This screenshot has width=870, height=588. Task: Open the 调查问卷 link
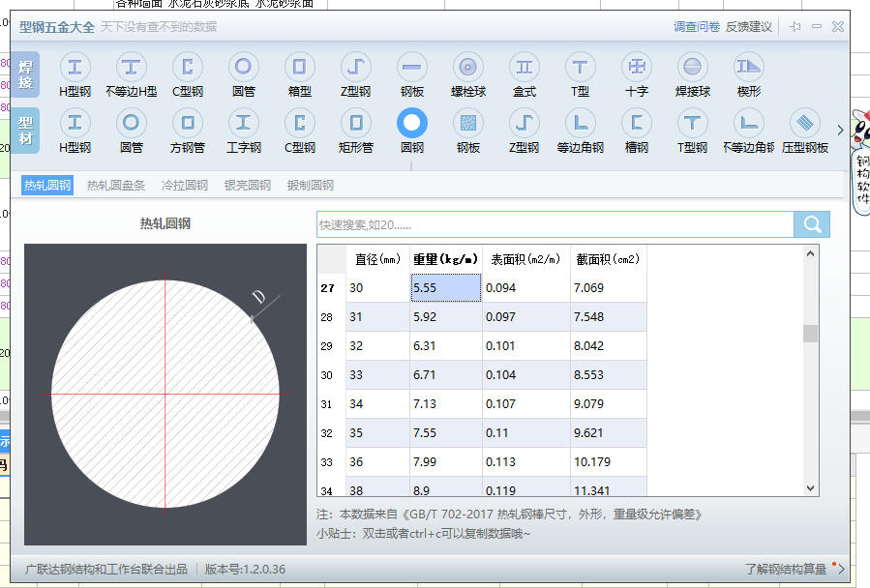(697, 27)
